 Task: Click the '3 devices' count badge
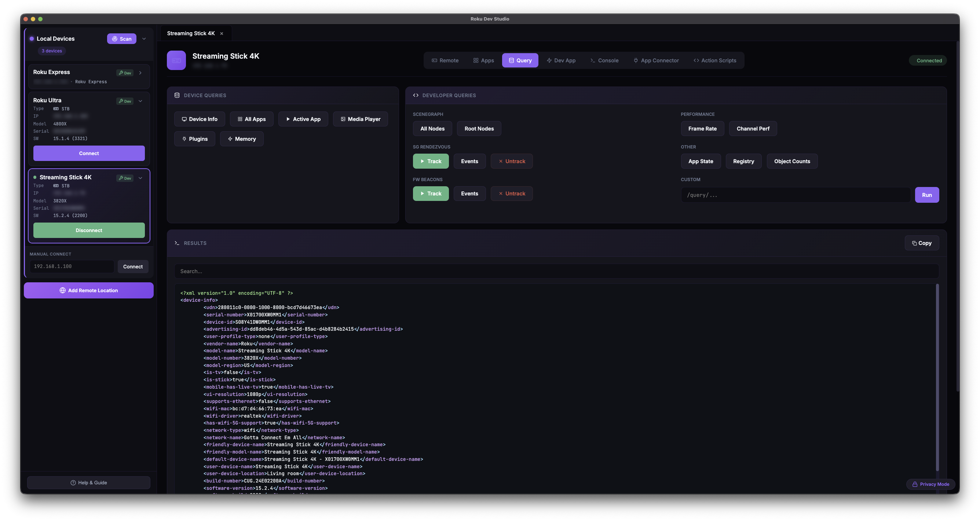pos(52,51)
